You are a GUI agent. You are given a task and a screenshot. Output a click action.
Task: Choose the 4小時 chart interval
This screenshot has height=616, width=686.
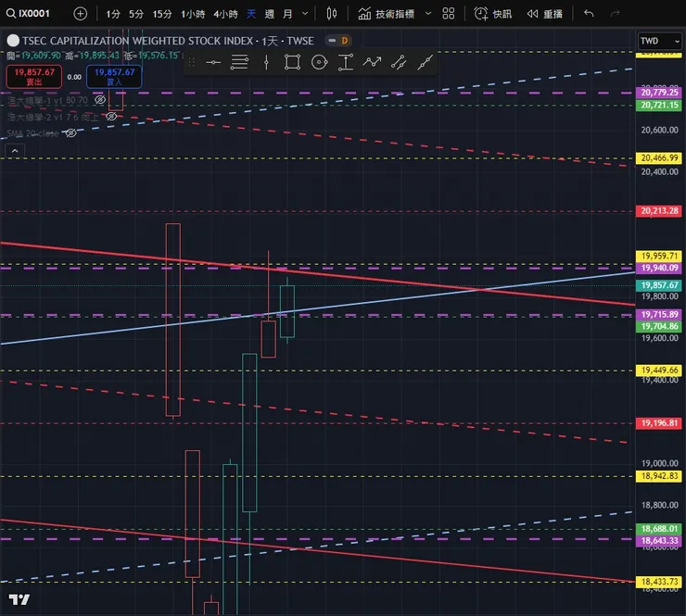coord(225,14)
